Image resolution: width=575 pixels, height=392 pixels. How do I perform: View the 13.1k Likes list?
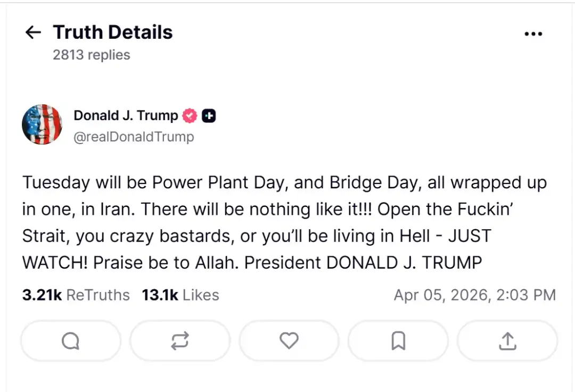[180, 295]
